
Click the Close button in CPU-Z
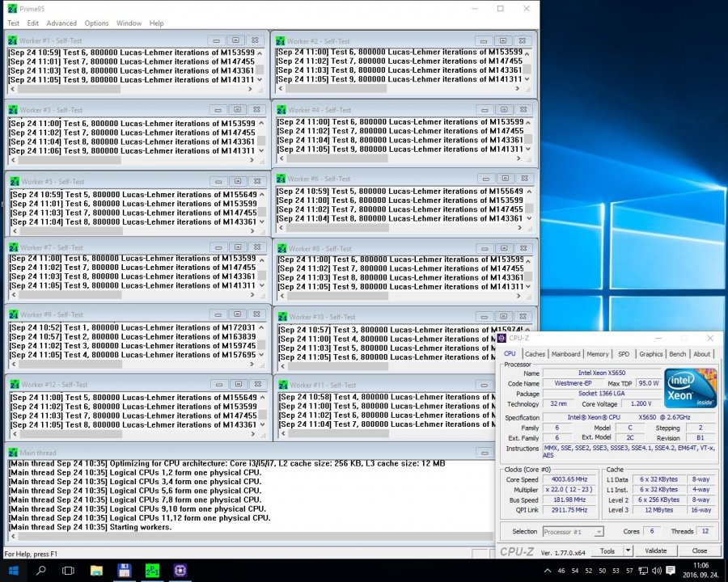coord(699,550)
